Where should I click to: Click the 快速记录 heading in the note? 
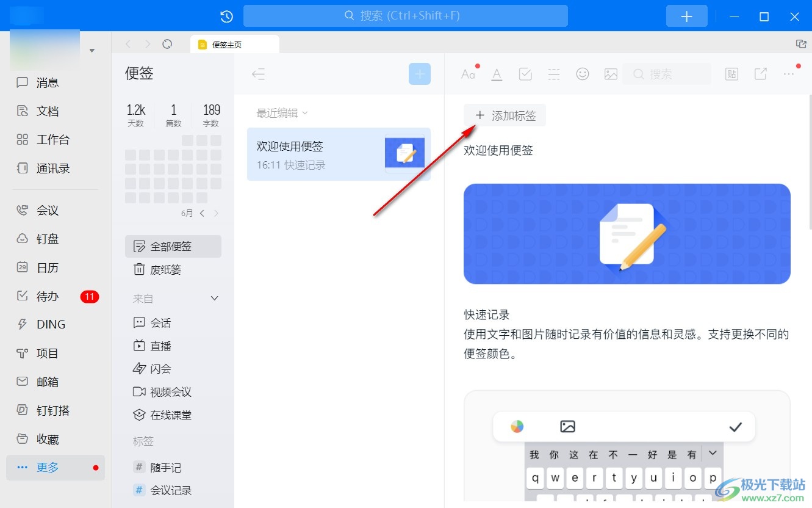(x=487, y=315)
